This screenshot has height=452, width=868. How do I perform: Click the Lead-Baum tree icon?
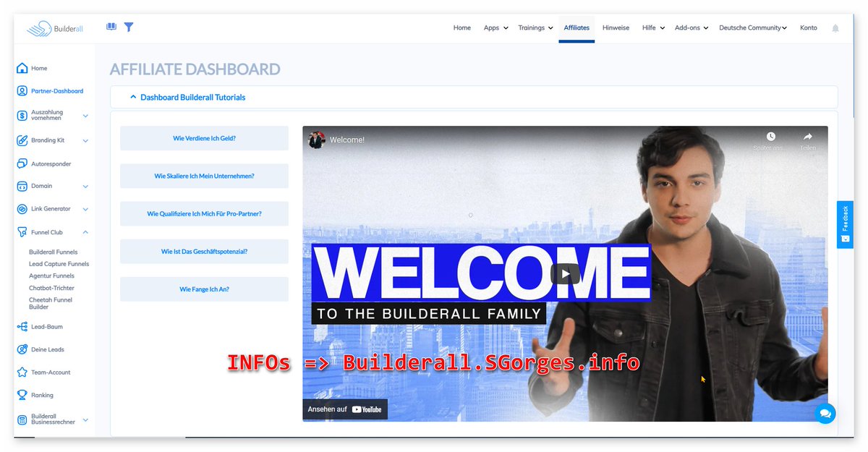click(22, 327)
